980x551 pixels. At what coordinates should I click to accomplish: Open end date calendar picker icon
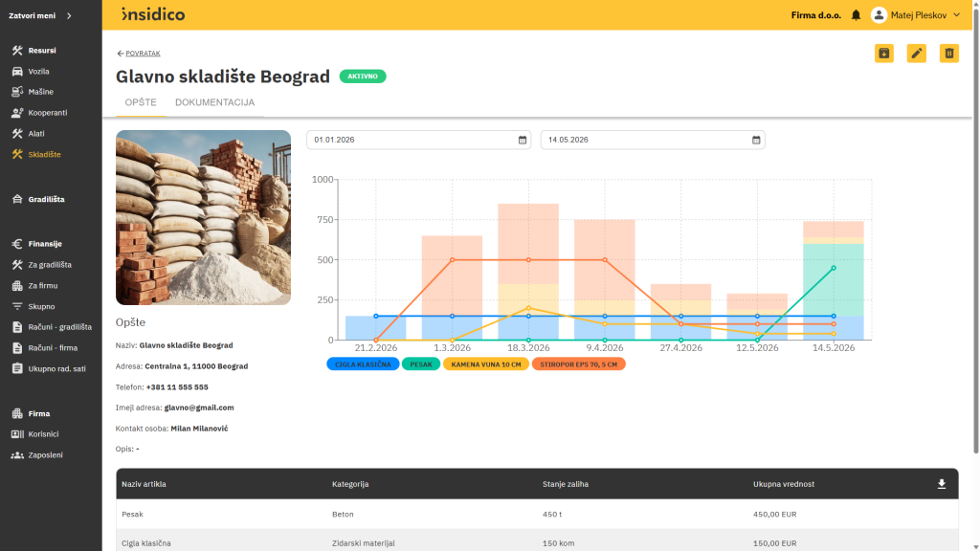tap(756, 140)
